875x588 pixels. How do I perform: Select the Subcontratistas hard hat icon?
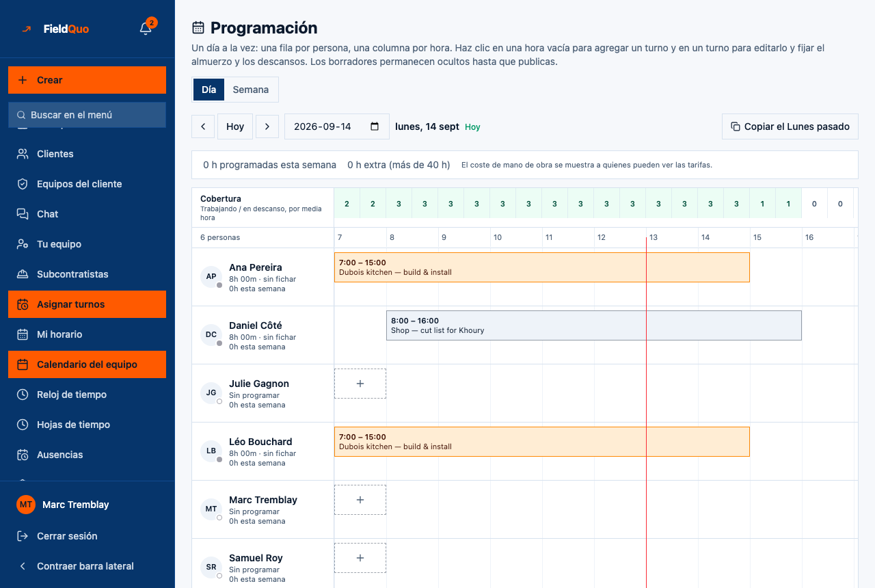[x=23, y=274]
